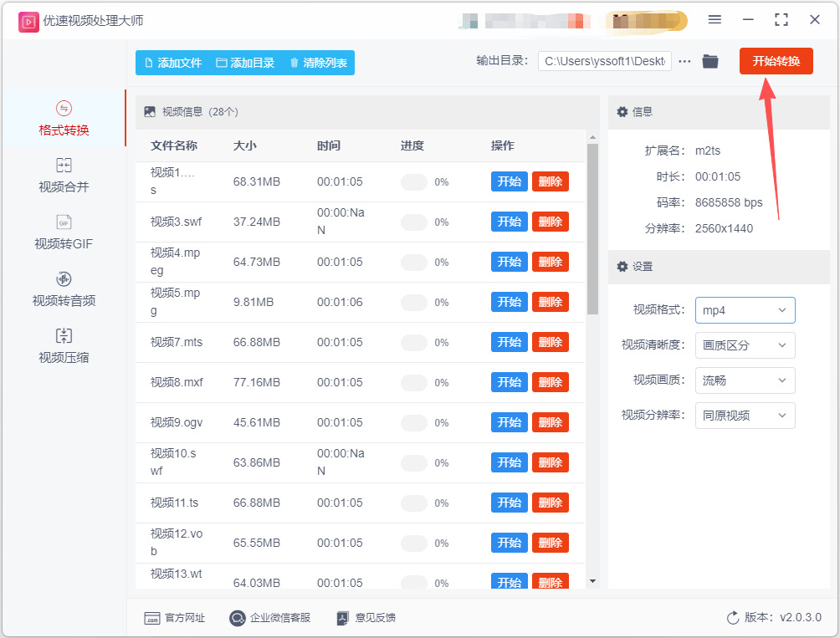Delete 视频3.swf from the list
The width and height of the screenshot is (840, 638).
click(x=551, y=222)
